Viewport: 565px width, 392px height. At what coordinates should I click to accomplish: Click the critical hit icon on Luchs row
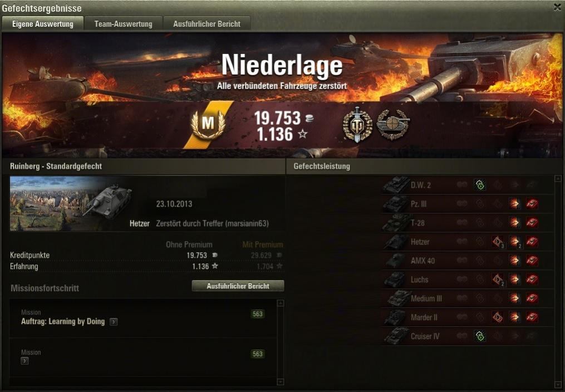click(x=498, y=279)
